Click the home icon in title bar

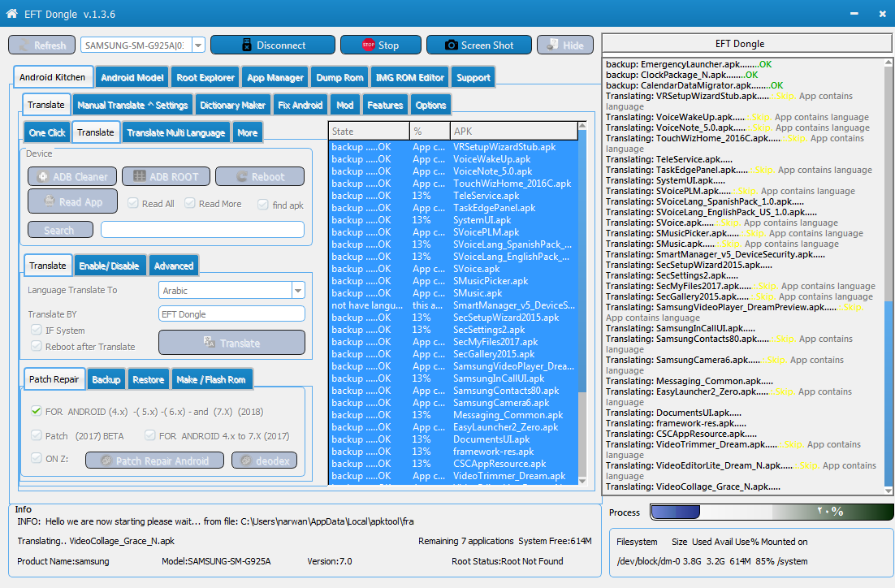coord(11,13)
